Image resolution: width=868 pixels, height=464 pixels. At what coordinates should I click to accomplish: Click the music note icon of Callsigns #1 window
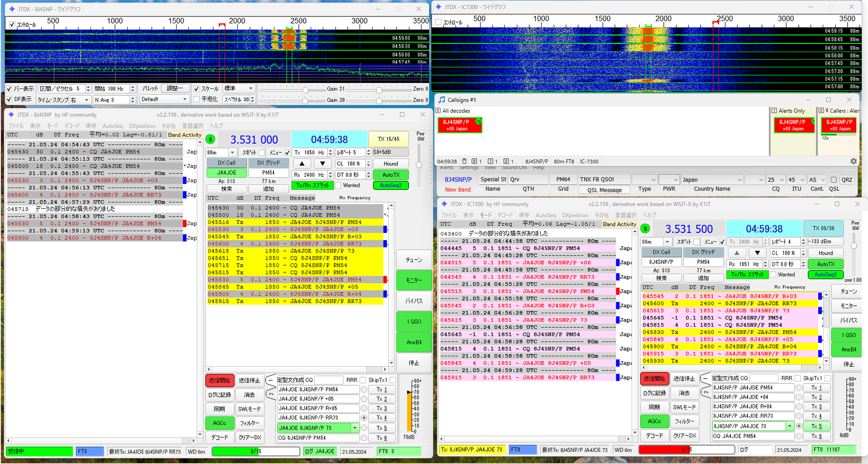coord(441,100)
